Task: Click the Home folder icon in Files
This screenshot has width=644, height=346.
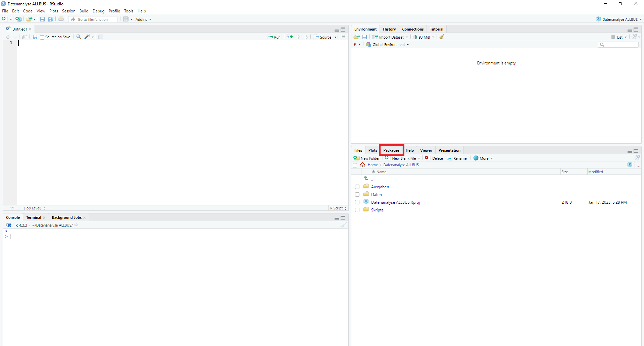Action: pos(362,165)
